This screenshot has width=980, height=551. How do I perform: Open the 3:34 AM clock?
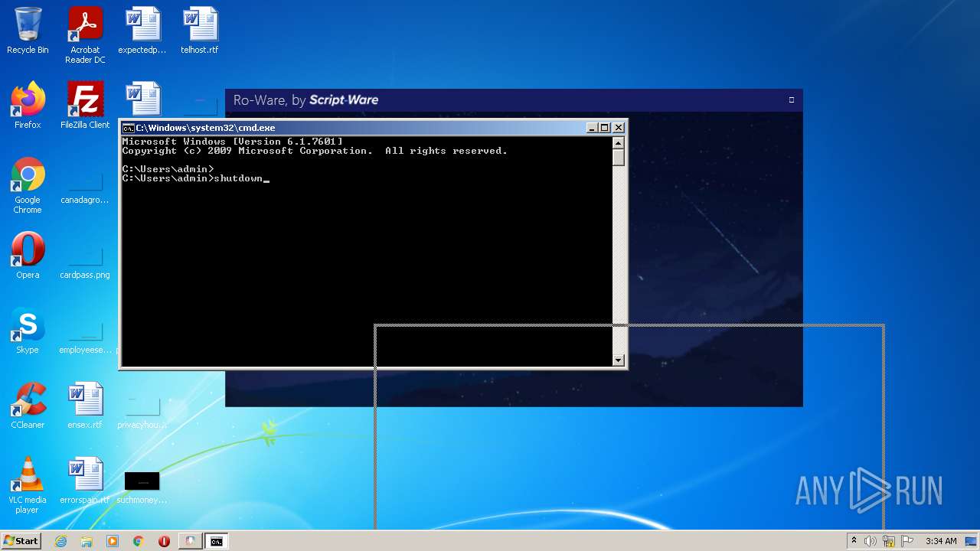(x=941, y=541)
